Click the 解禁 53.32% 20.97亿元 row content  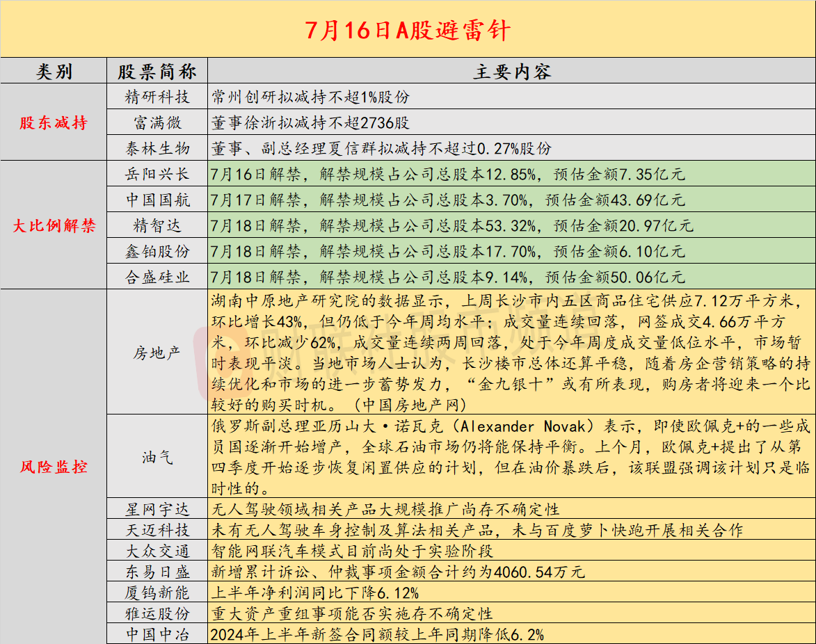511,225
